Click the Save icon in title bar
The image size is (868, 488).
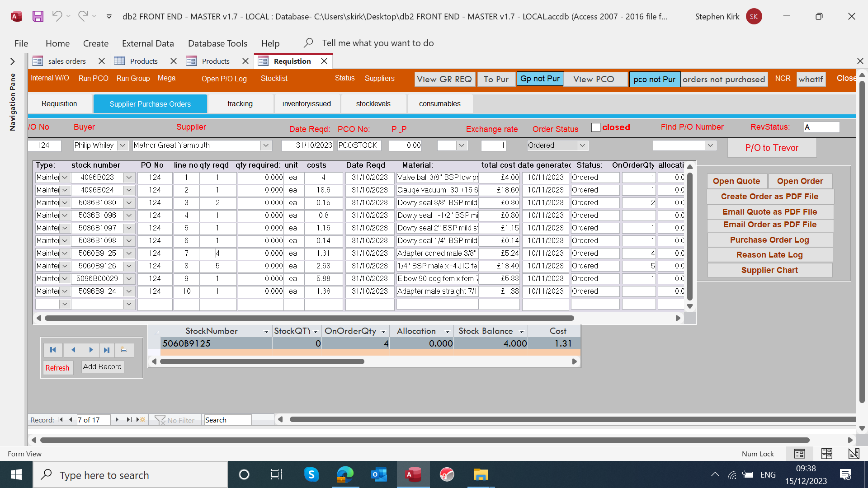pyautogui.click(x=38, y=16)
